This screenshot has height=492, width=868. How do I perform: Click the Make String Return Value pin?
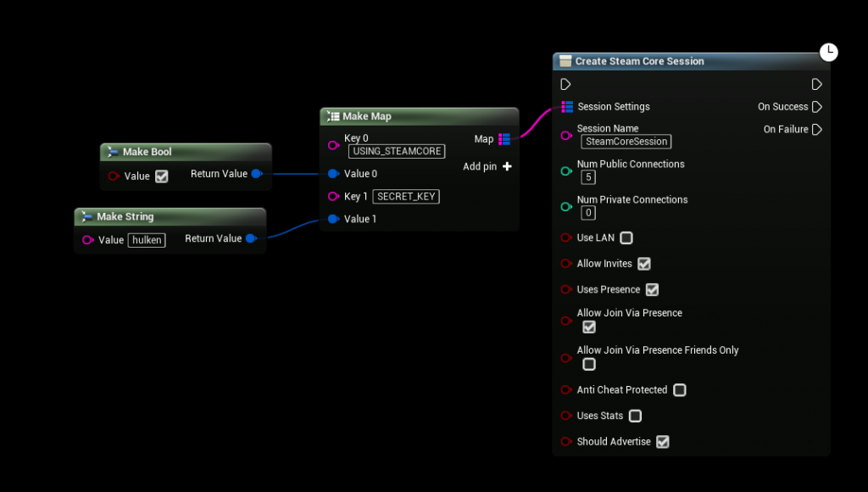251,239
